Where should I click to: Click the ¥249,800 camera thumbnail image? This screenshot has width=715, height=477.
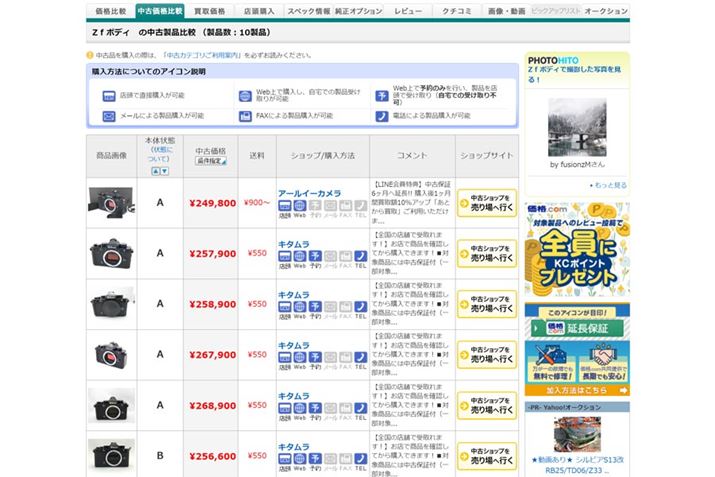point(110,202)
